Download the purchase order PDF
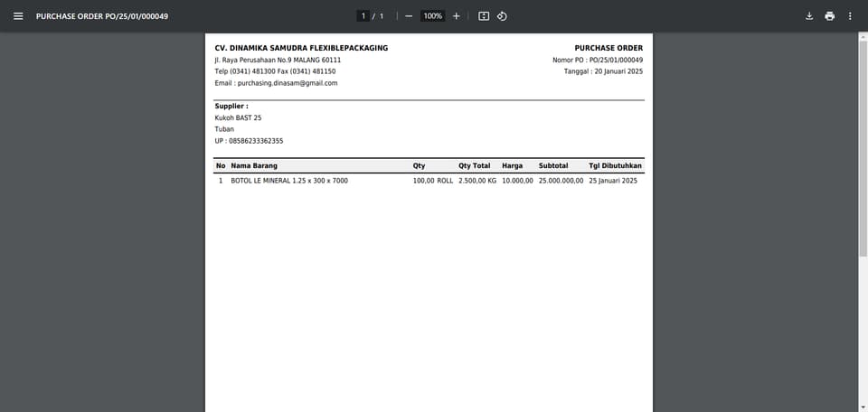The image size is (868, 412). click(x=808, y=16)
